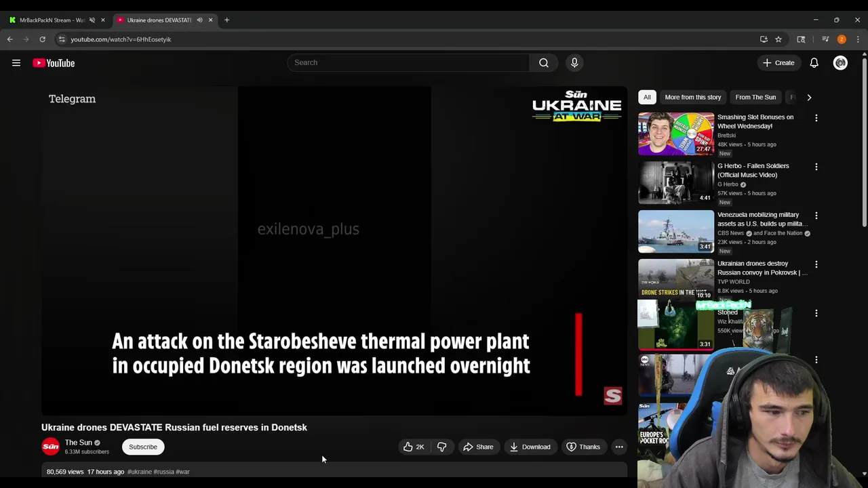The height and width of the screenshot is (488, 868).
Task: Close the MrBackPackN Stream tab
Action: [x=103, y=20]
